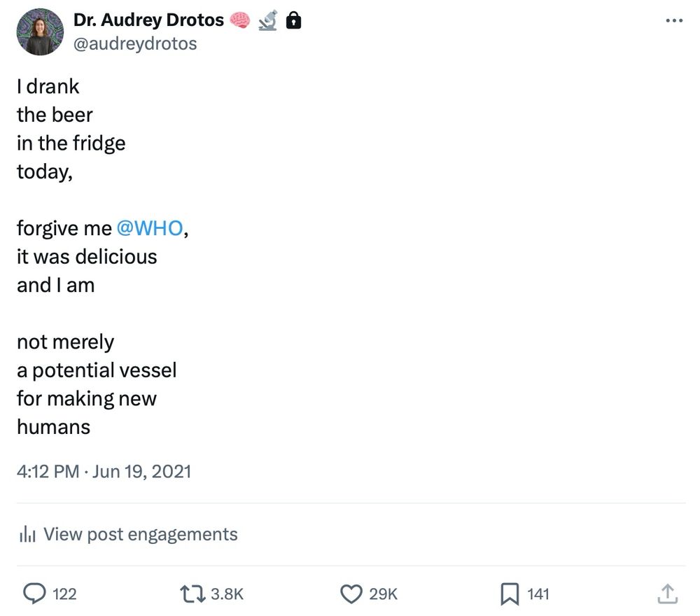The width and height of the screenshot is (700, 616).
Task: Click the Dr. Audrey Drotos display name
Action: [x=148, y=21]
